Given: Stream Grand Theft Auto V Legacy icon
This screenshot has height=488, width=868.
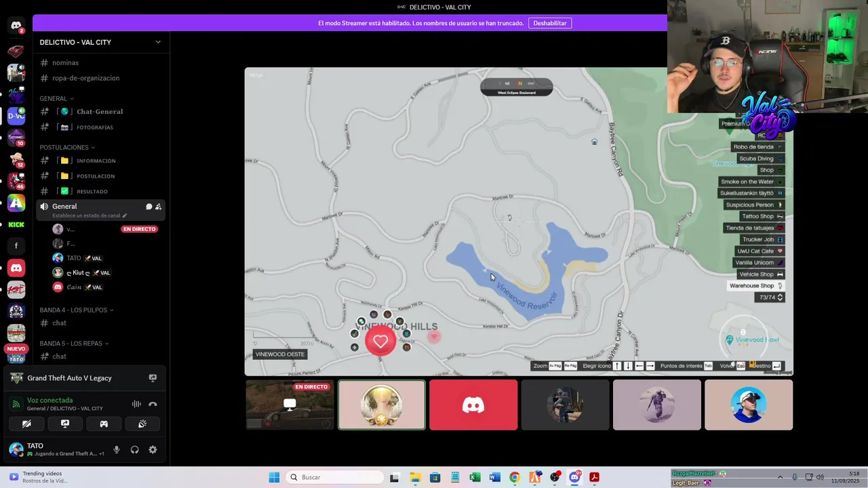Looking at the screenshot, I should pos(153,378).
